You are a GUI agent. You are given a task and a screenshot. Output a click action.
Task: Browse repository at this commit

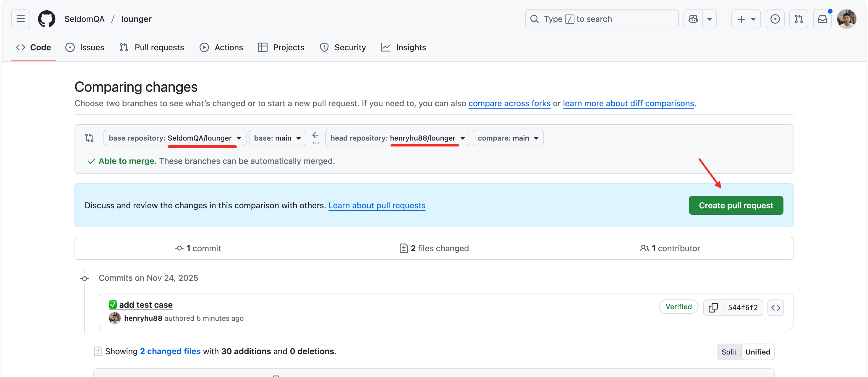pyautogui.click(x=775, y=307)
